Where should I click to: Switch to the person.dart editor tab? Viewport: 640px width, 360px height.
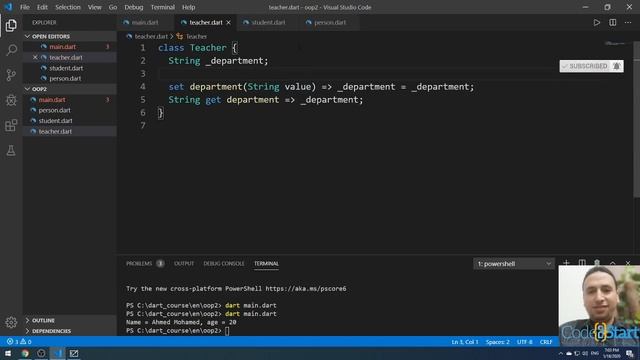[330, 22]
